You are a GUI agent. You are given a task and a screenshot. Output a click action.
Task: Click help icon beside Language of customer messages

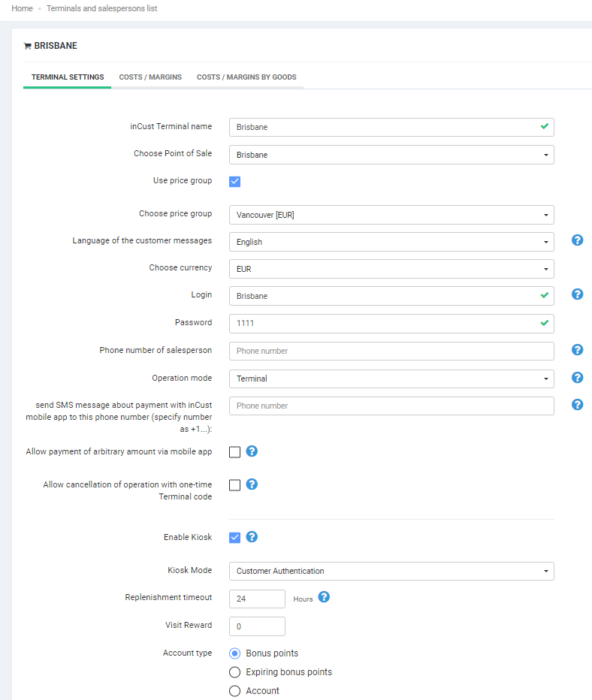pos(577,240)
